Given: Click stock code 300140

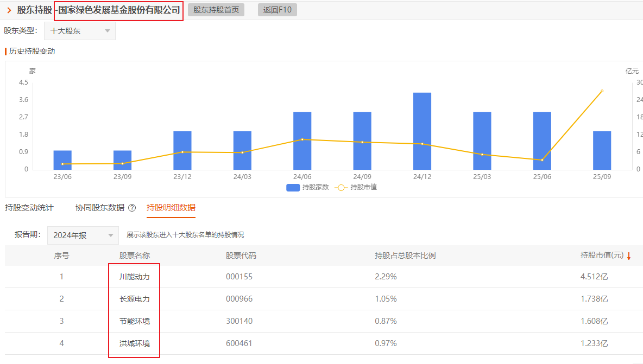Looking at the screenshot, I should (239, 321).
